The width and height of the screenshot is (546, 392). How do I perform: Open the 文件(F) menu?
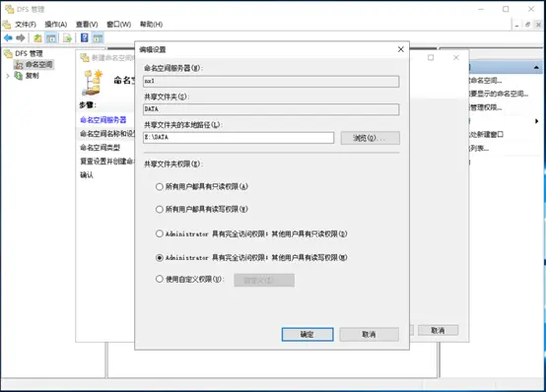(x=26, y=25)
